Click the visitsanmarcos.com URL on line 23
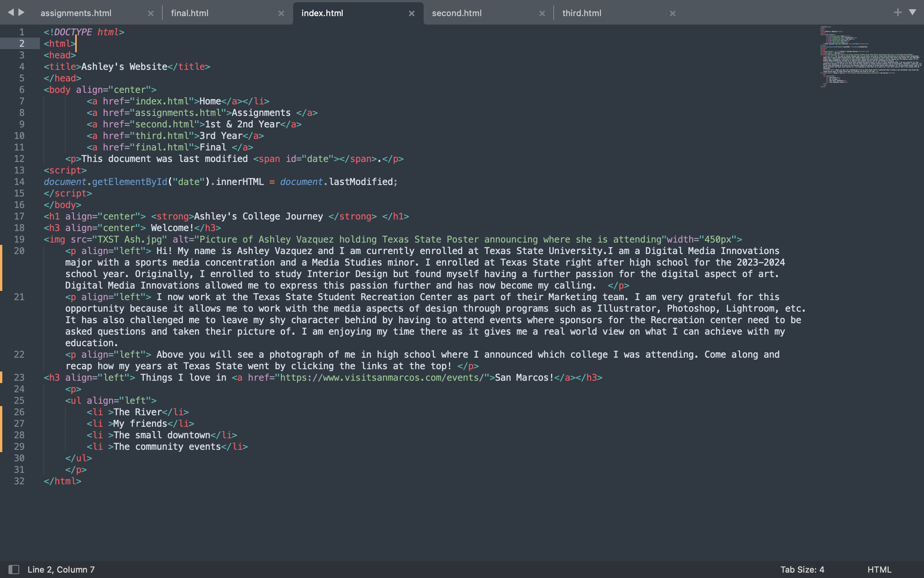Screen dimensions: 924x578 tap(382, 378)
